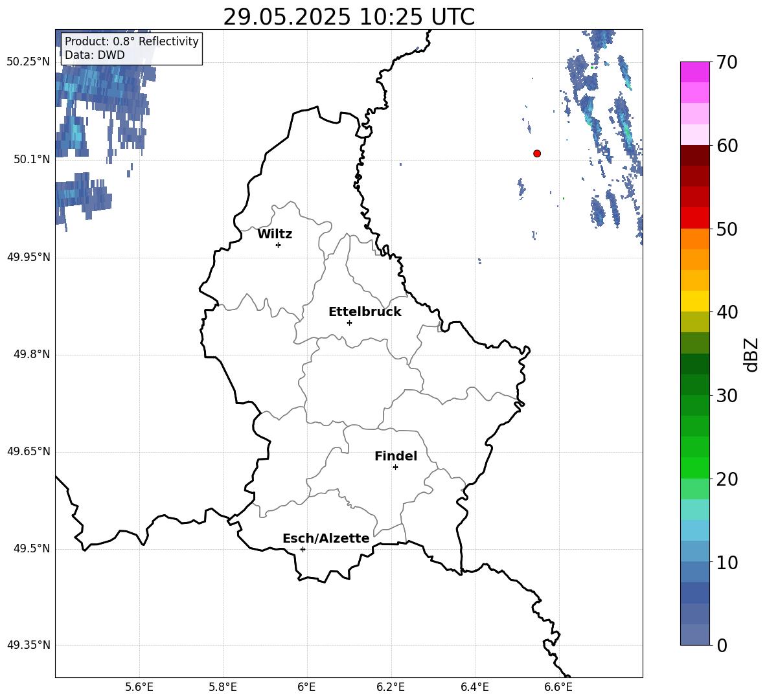Viewport: 767px width, 700px height.
Task: Click the 0 value on the colorbar
Action: click(722, 646)
